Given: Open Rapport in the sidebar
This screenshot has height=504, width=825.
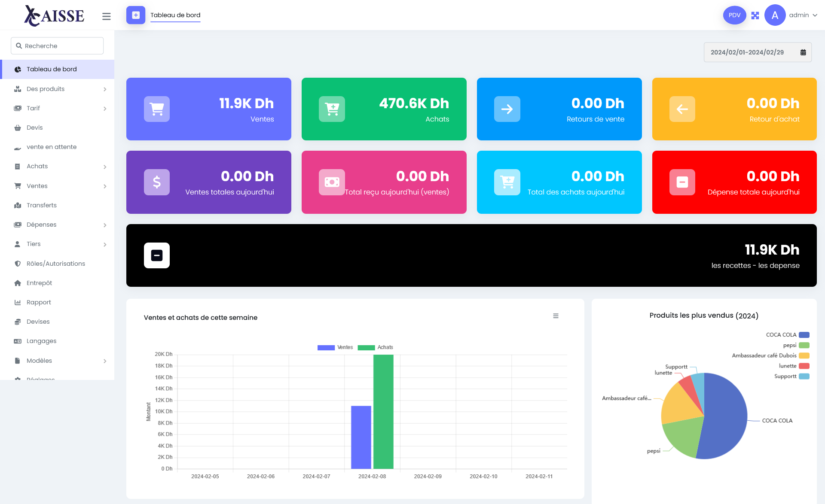Looking at the screenshot, I should 39,302.
